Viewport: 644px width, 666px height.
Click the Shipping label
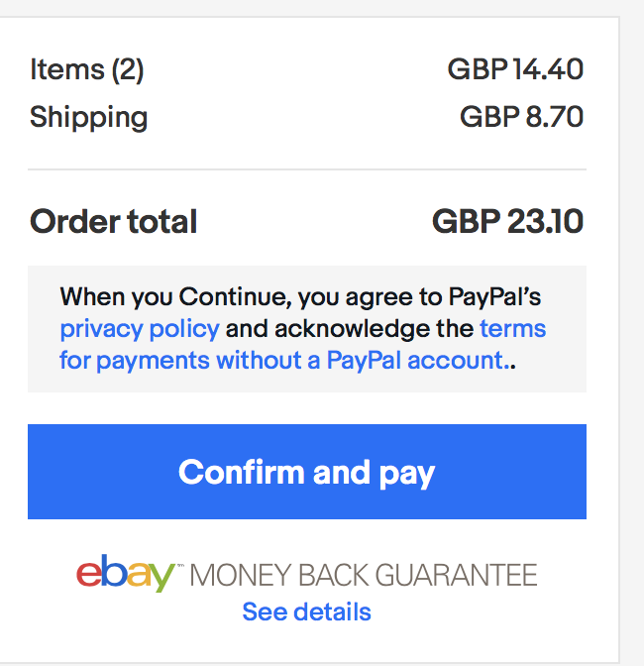(88, 117)
